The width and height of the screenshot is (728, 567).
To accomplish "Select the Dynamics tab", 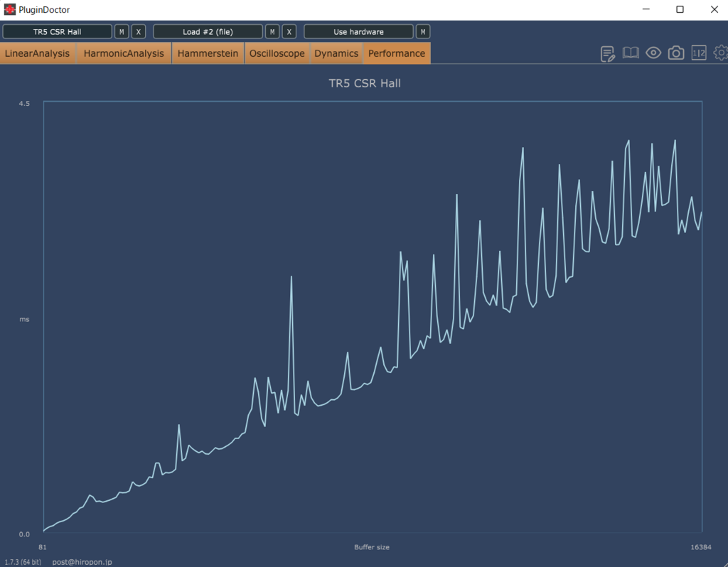I will (336, 53).
